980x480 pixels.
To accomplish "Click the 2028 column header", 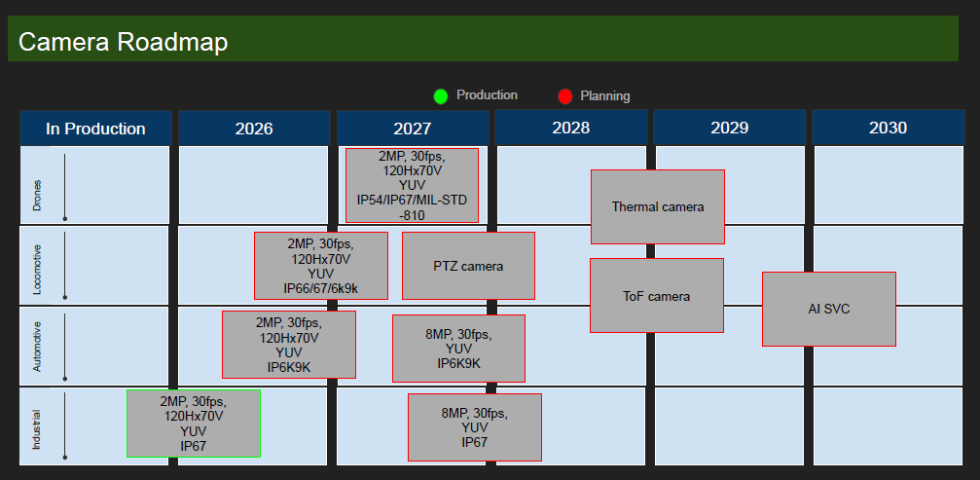I will pyautogui.click(x=570, y=129).
